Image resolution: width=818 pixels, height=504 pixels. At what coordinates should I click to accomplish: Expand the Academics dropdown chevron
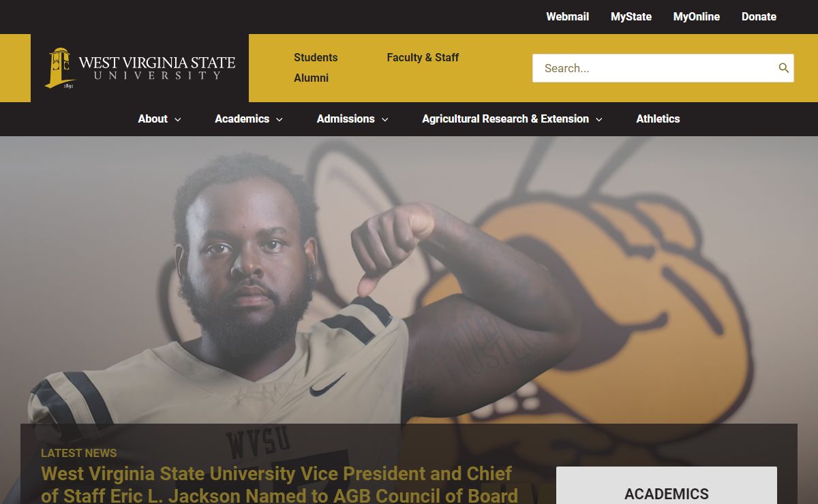pyautogui.click(x=279, y=119)
